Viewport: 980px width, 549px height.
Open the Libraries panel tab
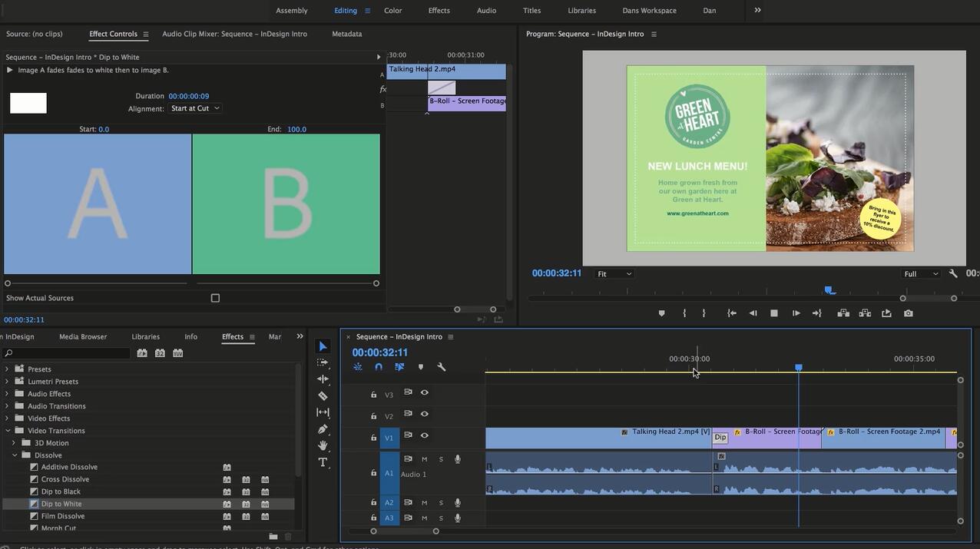[x=145, y=336]
